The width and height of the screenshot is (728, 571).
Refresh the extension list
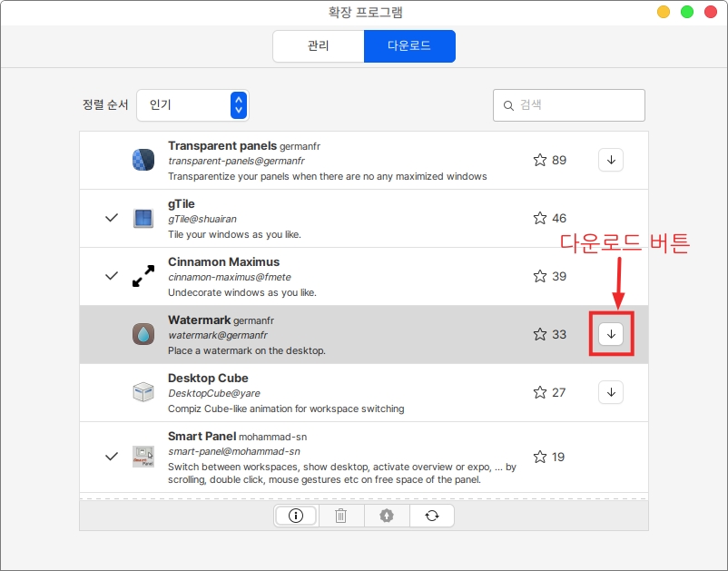pyautogui.click(x=432, y=516)
